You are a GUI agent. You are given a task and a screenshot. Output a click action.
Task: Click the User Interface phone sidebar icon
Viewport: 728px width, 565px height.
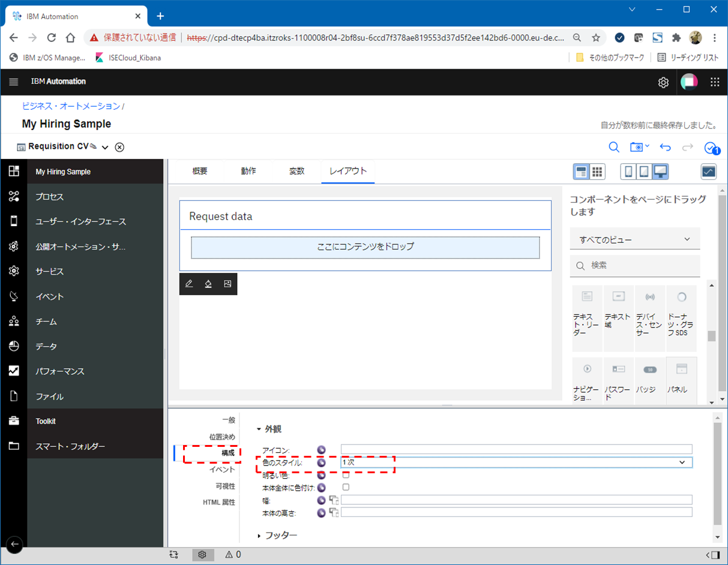pyautogui.click(x=14, y=221)
